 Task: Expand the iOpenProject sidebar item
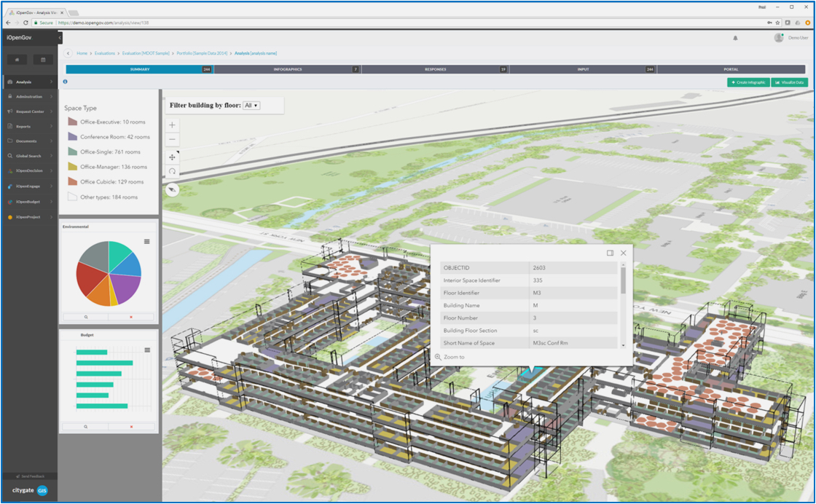coord(30,217)
